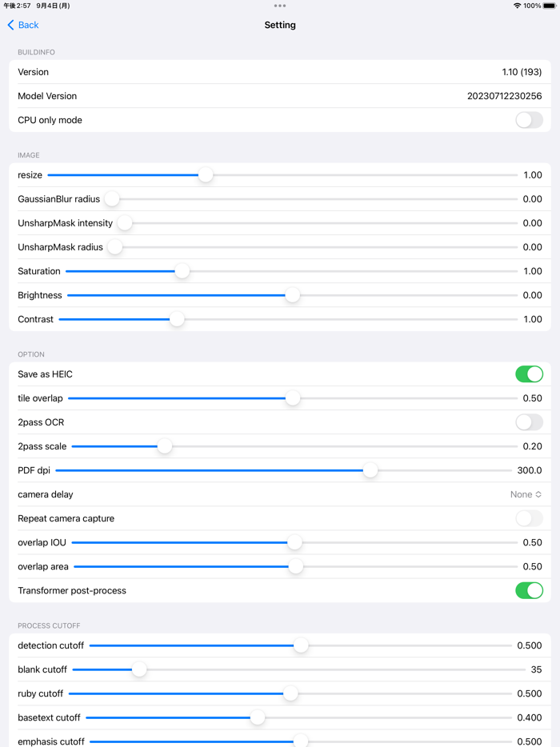This screenshot has width=560, height=747.
Task: Enable the 2pass OCR switch
Action: pos(529,422)
